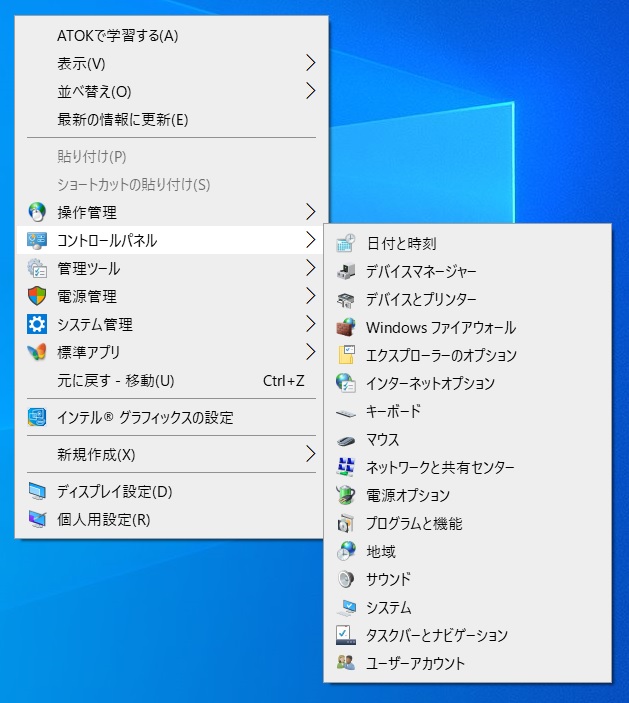
Task: Open the 表示(V) menu label
Action: pyautogui.click(x=81, y=64)
